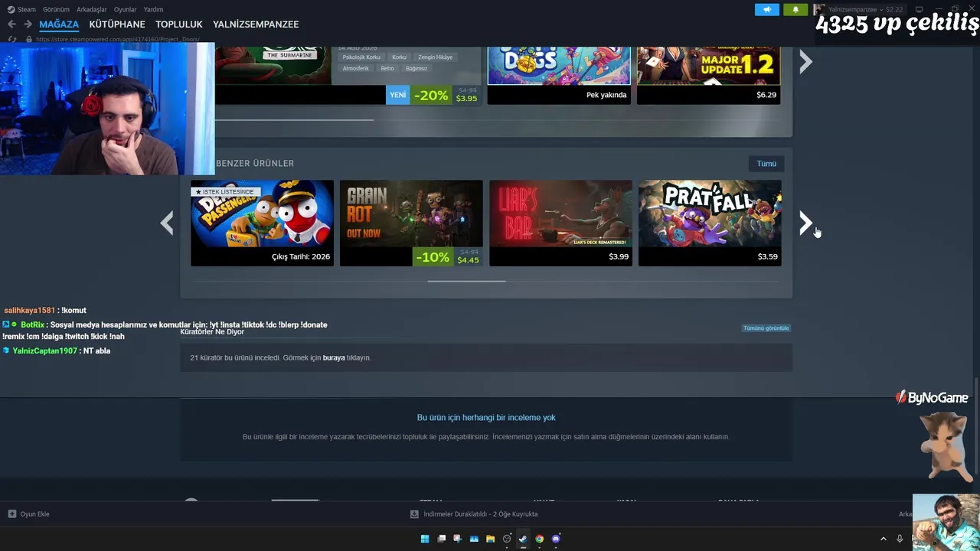Click the $3.59 Pratfall price
980x551 pixels.
pyautogui.click(x=768, y=256)
